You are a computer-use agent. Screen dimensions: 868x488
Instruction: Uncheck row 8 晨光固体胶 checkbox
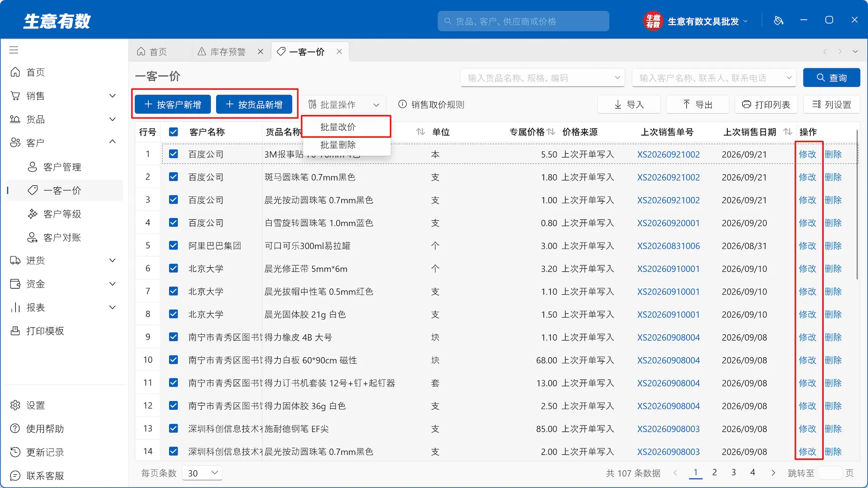pos(174,314)
